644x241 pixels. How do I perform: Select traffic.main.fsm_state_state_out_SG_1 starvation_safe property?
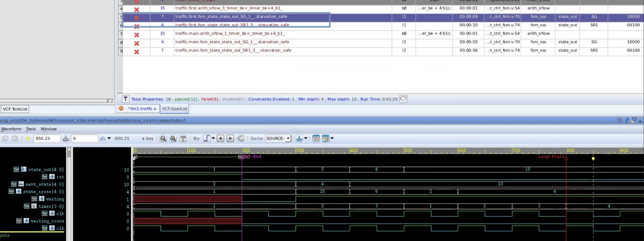[x=232, y=42]
